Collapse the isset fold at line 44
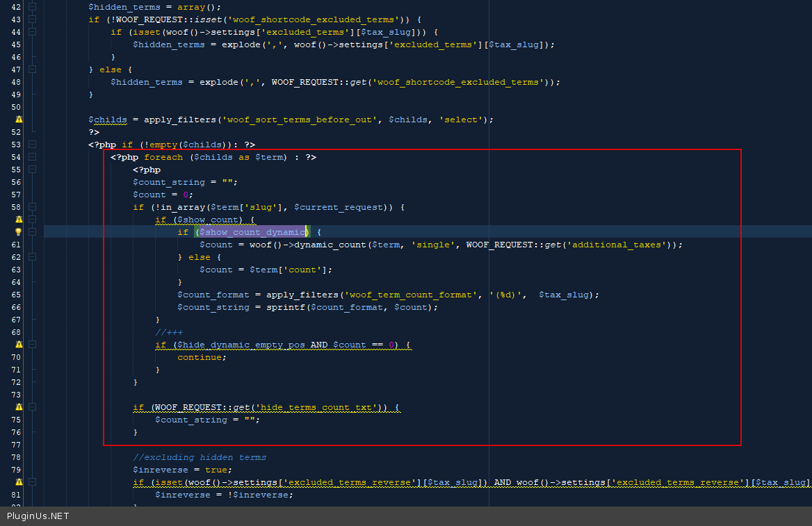Image resolution: width=812 pixels, height=526 pixels. pyautogui.click(x=32, y=32)
